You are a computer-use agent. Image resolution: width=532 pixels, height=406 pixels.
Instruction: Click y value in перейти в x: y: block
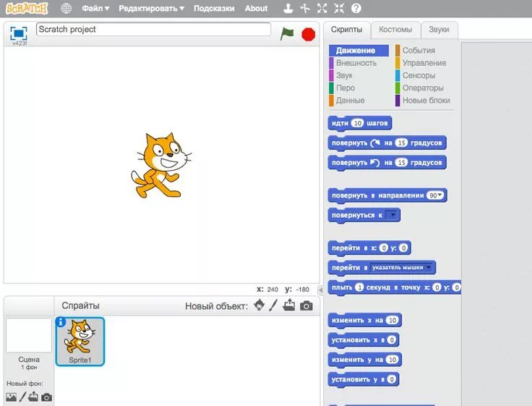pyautogui.click(x=403, y=248)
